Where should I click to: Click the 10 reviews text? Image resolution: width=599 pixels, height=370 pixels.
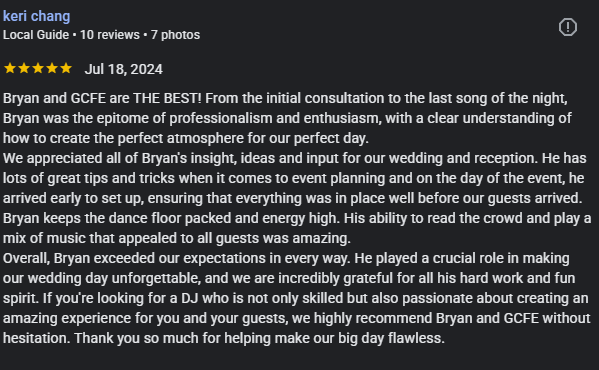pos(110,35)
